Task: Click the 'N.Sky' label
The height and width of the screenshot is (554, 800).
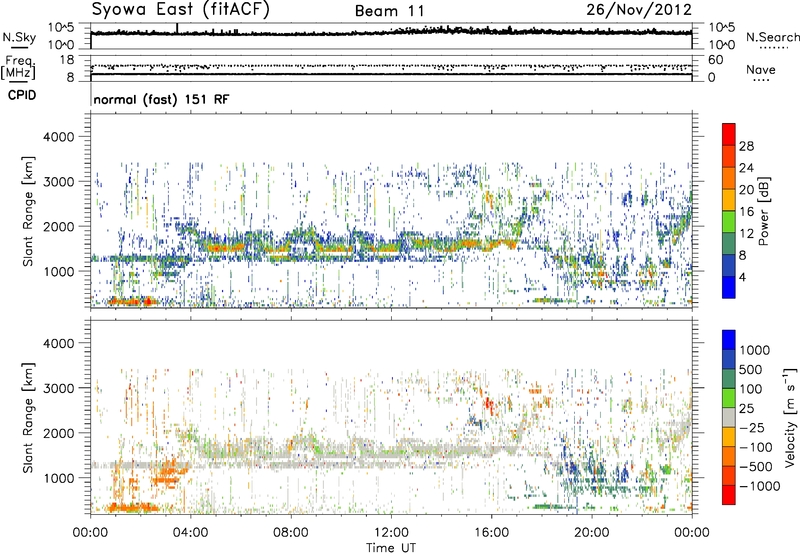Action: tap(19, 37)
